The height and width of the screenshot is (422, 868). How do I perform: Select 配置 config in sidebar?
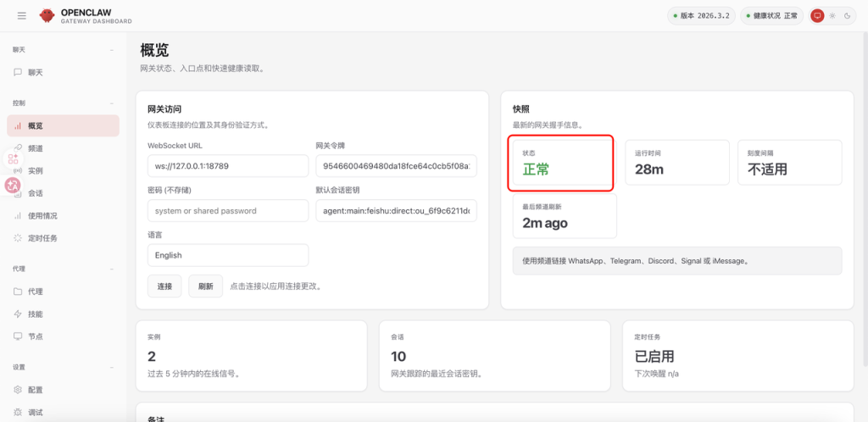click(x=35, y=390)
